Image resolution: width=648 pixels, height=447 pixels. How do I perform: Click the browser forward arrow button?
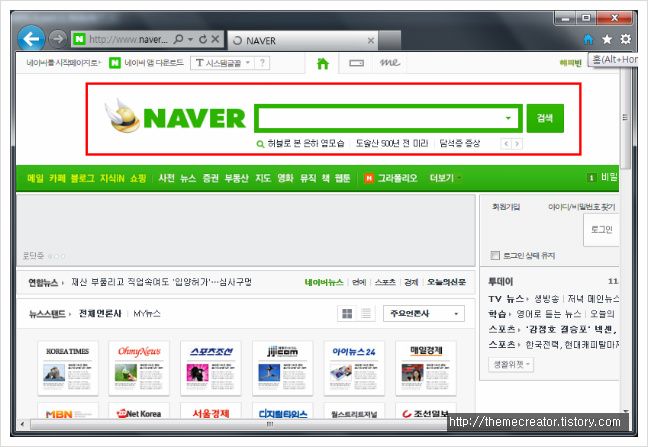pyautogui.click(x=57, y=39)
